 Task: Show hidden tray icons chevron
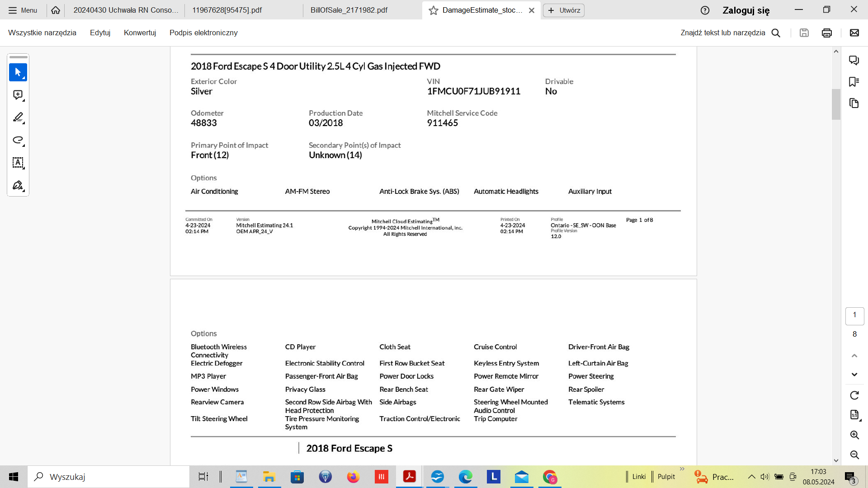coord(751,477)
